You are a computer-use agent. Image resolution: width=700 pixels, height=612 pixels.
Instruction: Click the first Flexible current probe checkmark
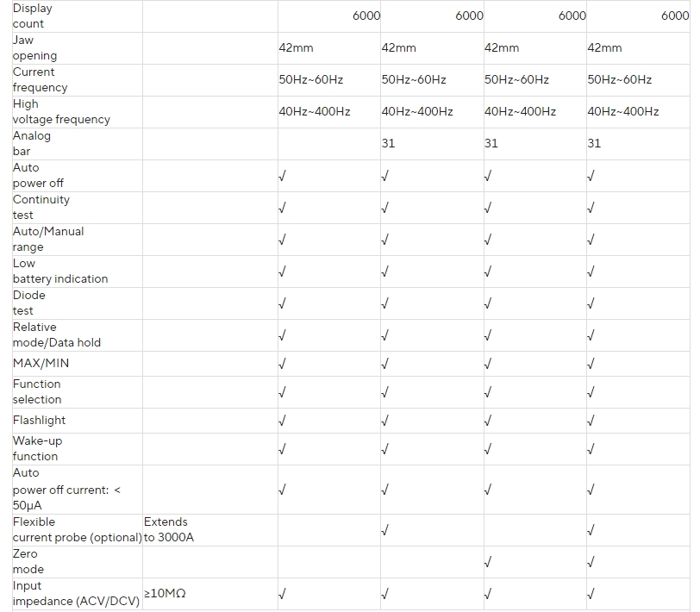click(x=384, y=530)
